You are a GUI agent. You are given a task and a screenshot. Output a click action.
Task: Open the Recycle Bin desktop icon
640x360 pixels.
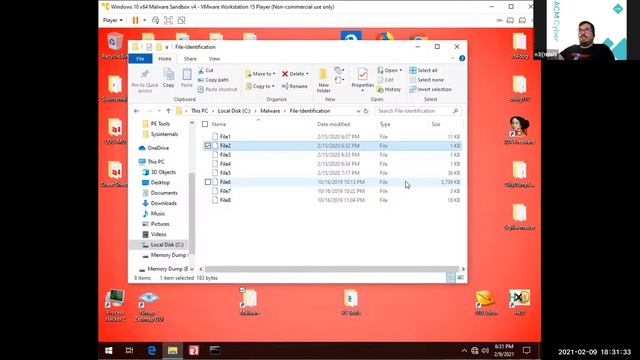[x=115, y=46]
